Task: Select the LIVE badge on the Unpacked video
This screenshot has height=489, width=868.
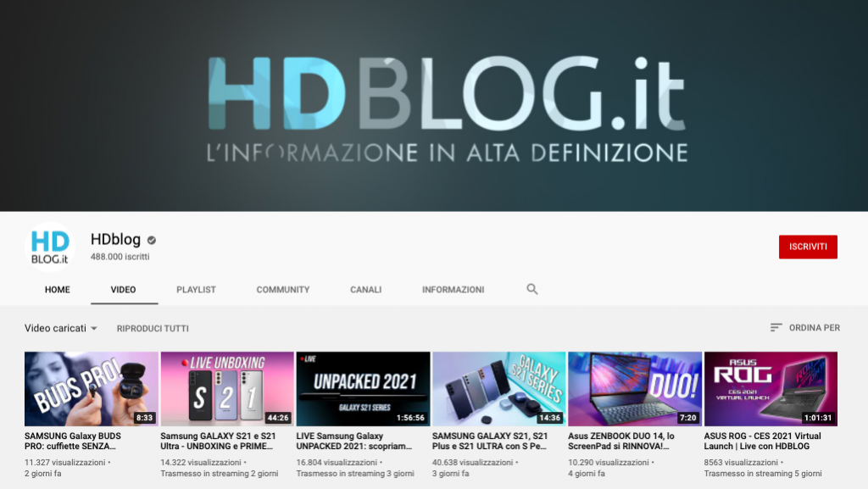Action: click(309, 358)
